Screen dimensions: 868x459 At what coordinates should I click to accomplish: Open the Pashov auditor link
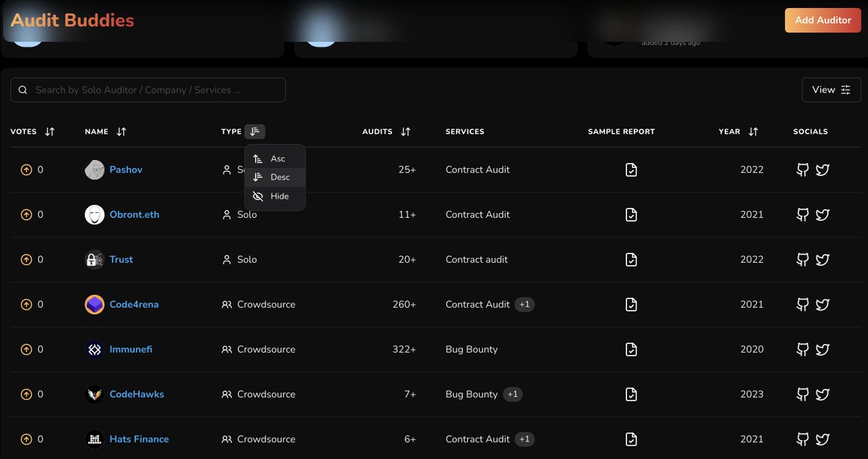126,170
